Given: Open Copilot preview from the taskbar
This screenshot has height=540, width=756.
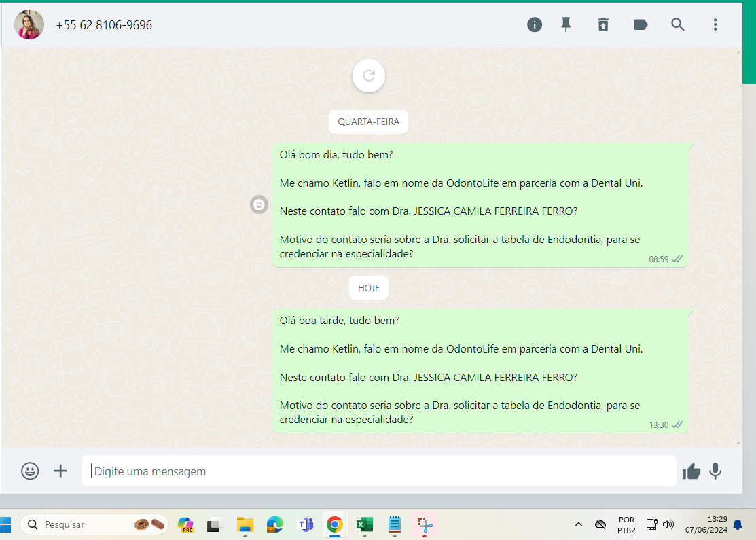Looking at the screenshot, I should point(185,524).
